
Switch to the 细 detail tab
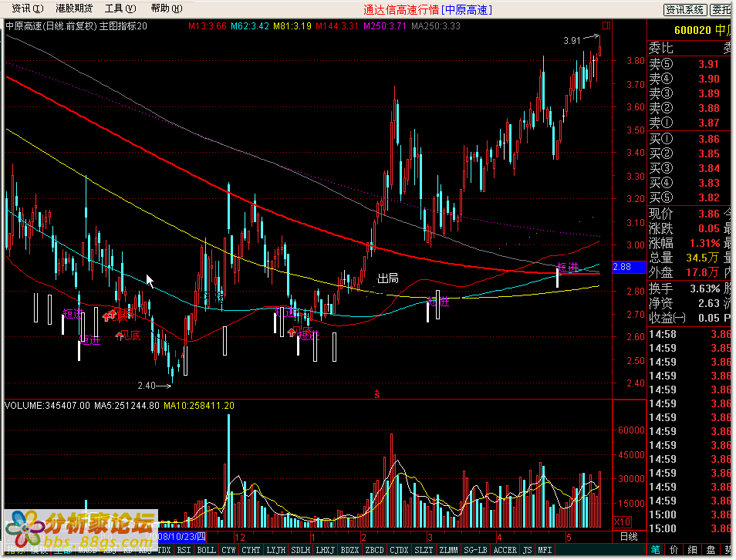point(692,550)
